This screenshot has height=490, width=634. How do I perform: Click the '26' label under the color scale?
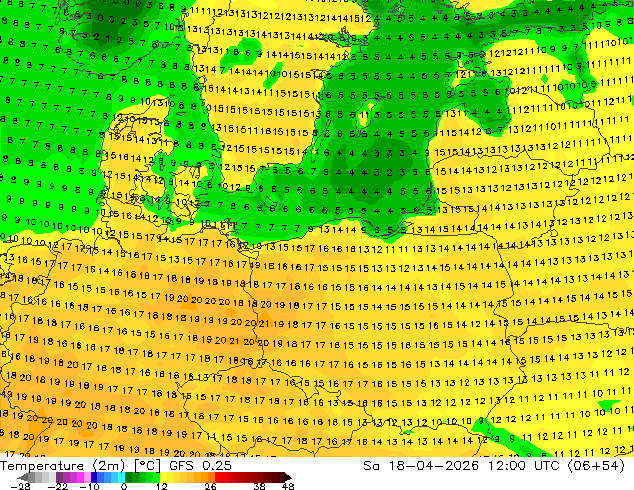pyautogui.click(x=210, y=486)
